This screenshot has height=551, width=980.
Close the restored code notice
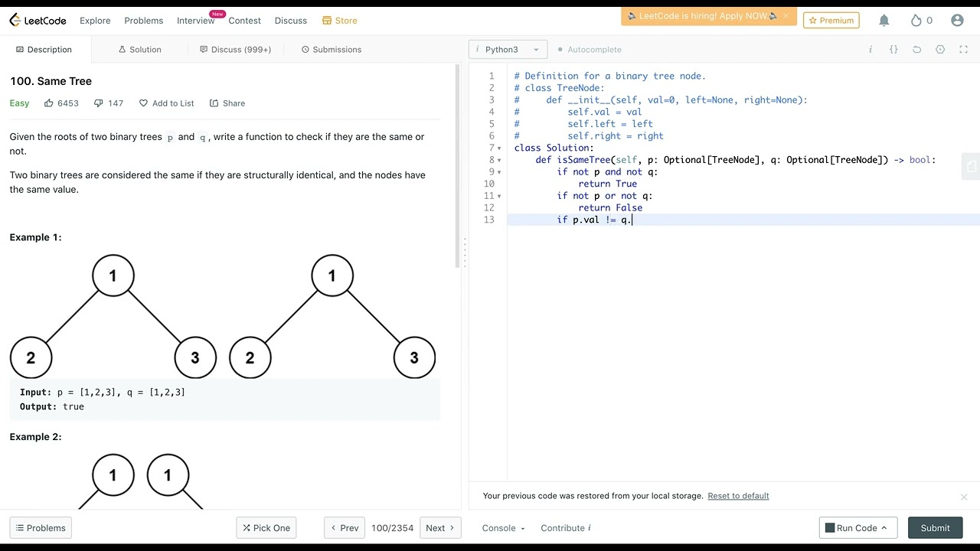click(x=964, y=497)
